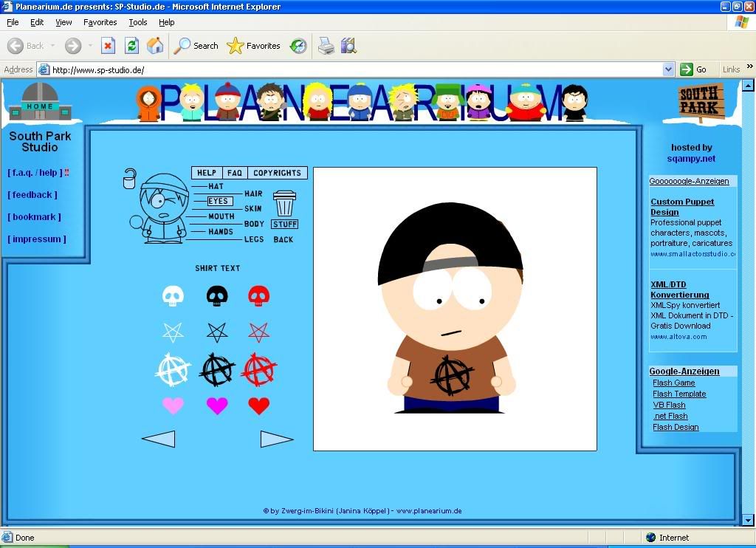Open the address bar dropdown
Viewport: 756px width, 548px height.
tap(668, 69)
